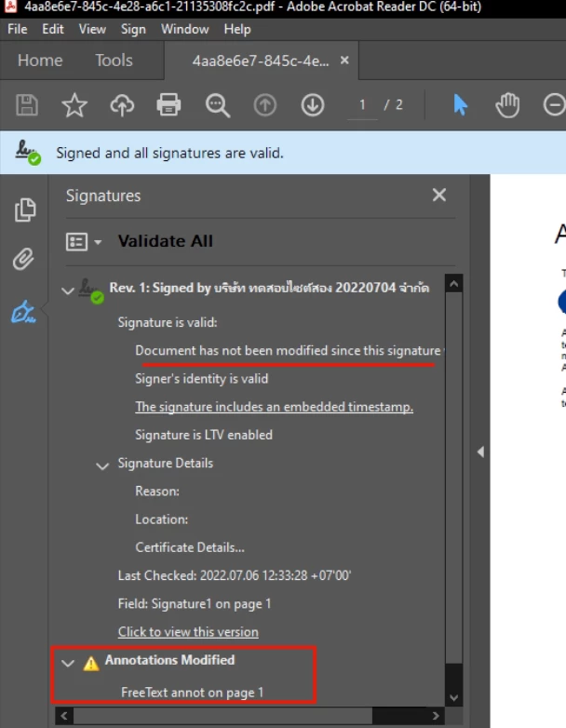Screen dimensions: 566x728
Task: Click 'Document has not been modified' line
Action: pos(290,351)
